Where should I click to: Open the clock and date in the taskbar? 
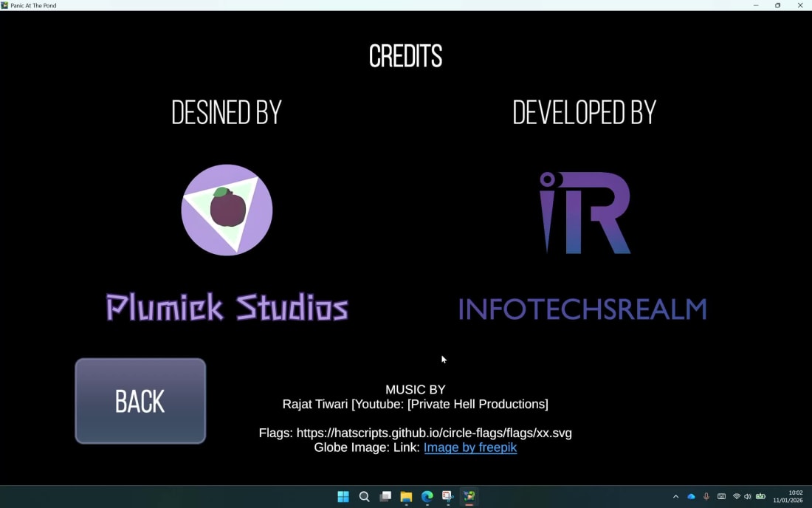tap(788, 497)
